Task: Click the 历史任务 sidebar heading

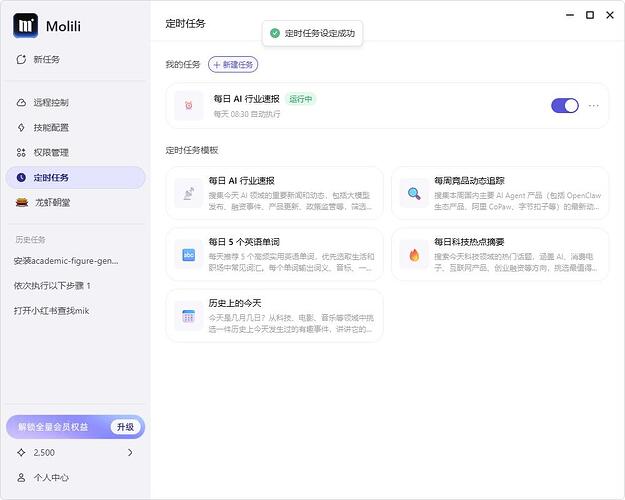Action: (x=30, y=239)
